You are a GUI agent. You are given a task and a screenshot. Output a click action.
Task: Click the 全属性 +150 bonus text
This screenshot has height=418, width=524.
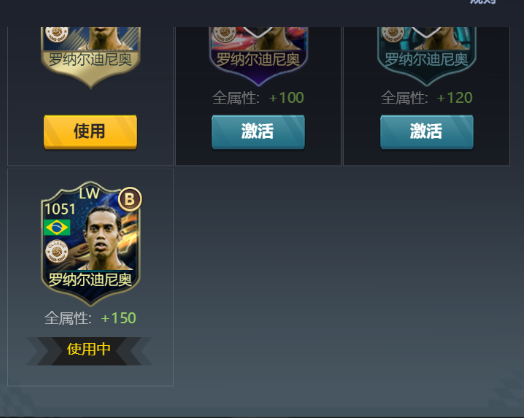90,318
